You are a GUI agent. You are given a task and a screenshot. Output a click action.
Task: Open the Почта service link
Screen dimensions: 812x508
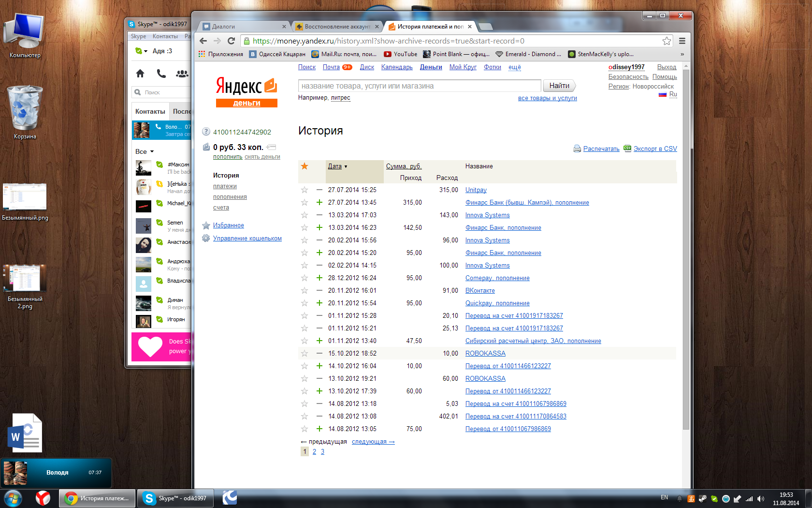[331, 67]
